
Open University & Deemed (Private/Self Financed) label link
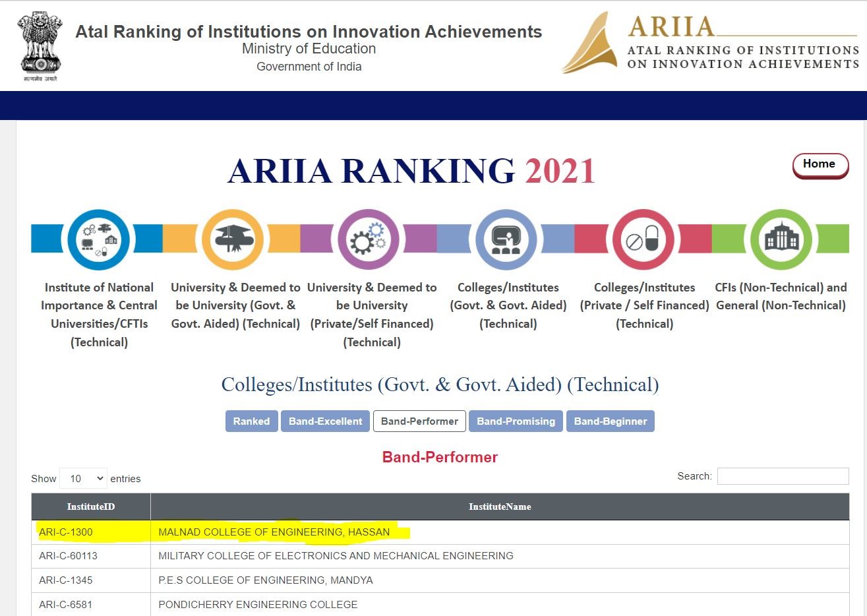pos(372,315)
